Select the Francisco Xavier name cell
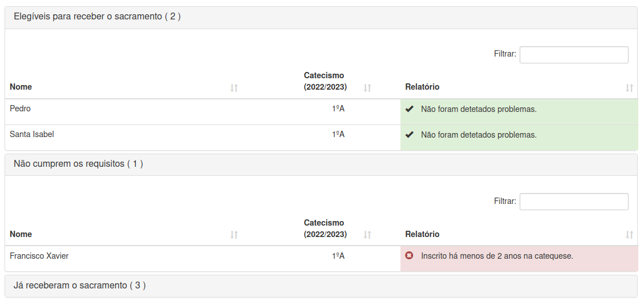Screen dimensions: 644x301 pos(39,256)
